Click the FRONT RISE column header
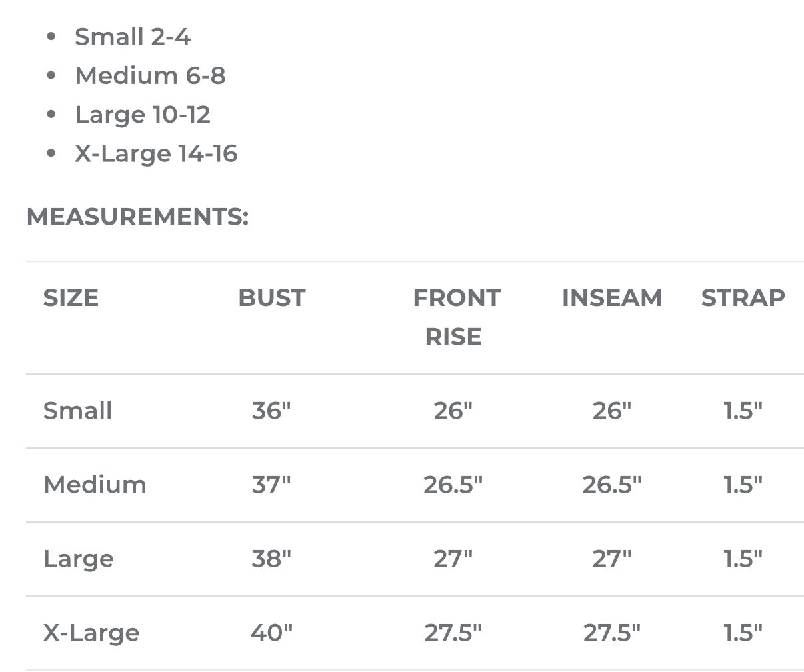 [456, 317]
